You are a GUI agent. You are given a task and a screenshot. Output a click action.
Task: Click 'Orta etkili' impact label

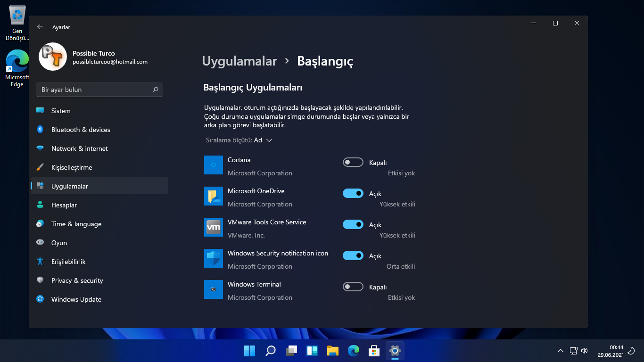pyautogui.click(x=401, y=266)
